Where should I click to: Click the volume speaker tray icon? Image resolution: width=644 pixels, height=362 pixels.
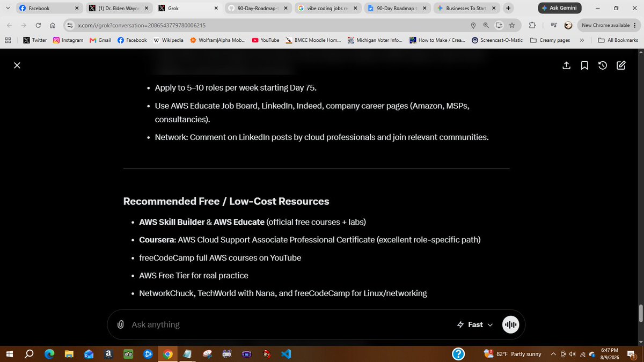(572, 354)
